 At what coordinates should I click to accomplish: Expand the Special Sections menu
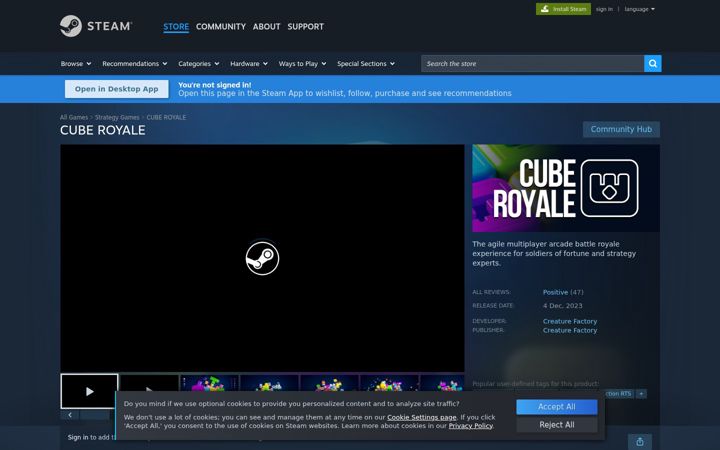pos(366,63)
